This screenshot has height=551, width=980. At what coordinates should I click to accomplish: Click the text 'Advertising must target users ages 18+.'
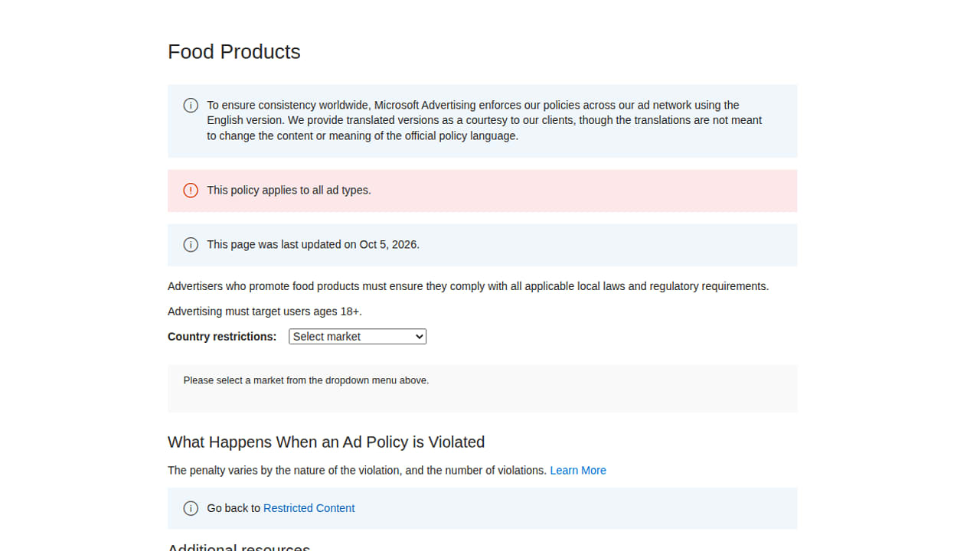(265, 311)
